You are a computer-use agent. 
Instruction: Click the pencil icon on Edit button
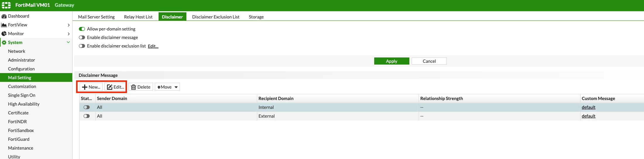(109, 87)
